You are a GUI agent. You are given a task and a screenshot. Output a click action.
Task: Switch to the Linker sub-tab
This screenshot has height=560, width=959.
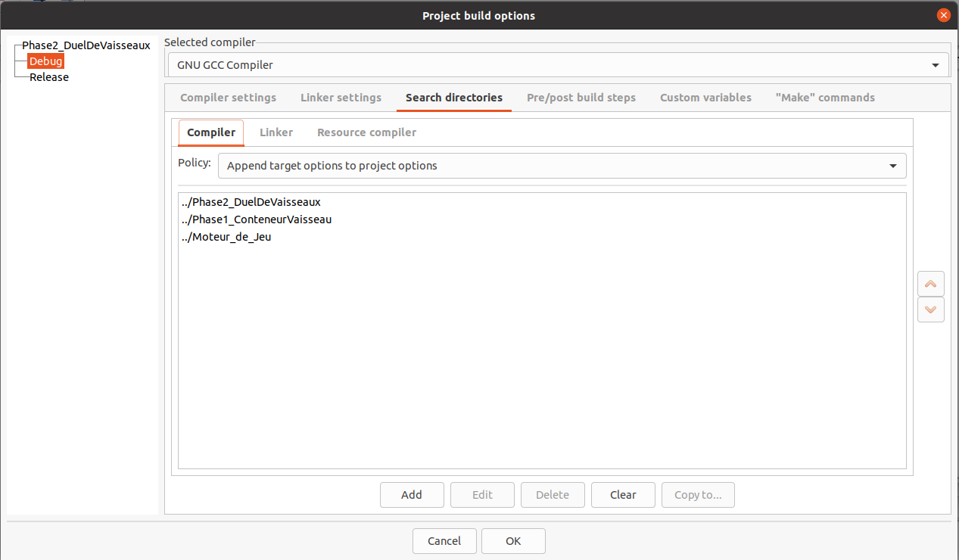(276, 132)
